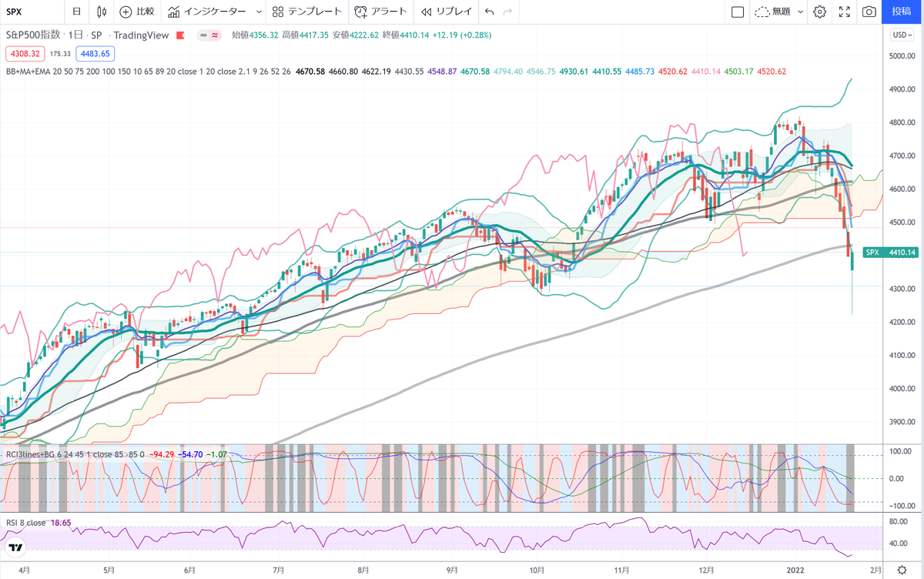Viewport: 924px width, 579px height.
Task: Click the 7月 label on time axis
Action: (x=280, y=571)
